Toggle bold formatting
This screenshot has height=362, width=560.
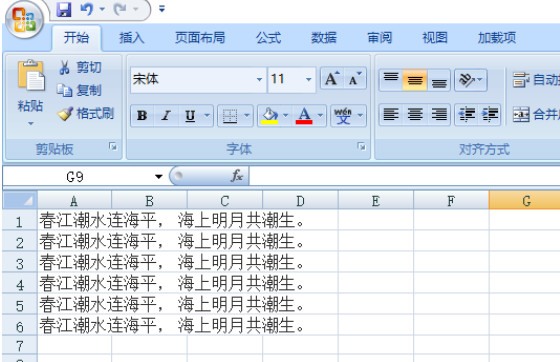click(x=142, y=115)
